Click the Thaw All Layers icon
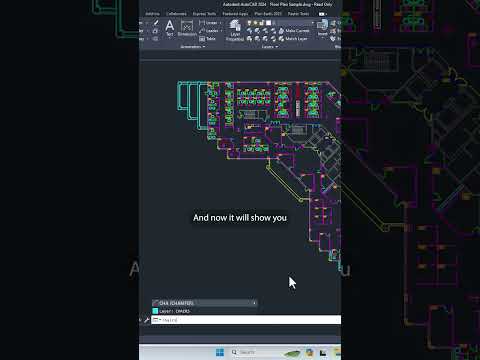This screenshot has width=480, height=360. pos(265,39)
